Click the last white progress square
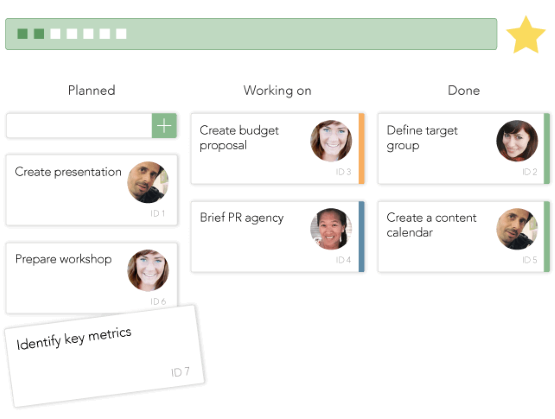 coord(121,34)
